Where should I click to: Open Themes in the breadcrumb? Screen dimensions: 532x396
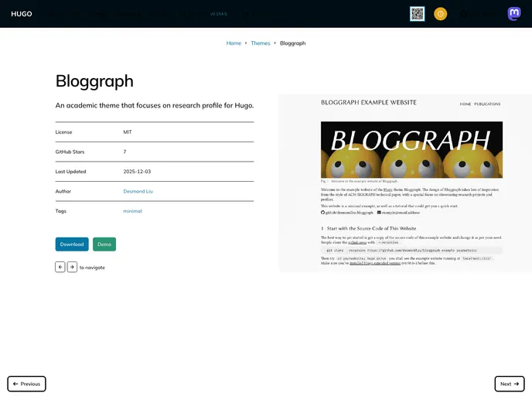[x=261, y=43]
